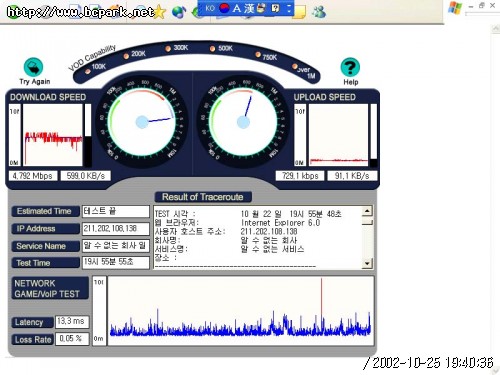Click the yellow Favorites star icon
Image resolution: width=500 pixels, height=375 pixels.
[160, 12]
